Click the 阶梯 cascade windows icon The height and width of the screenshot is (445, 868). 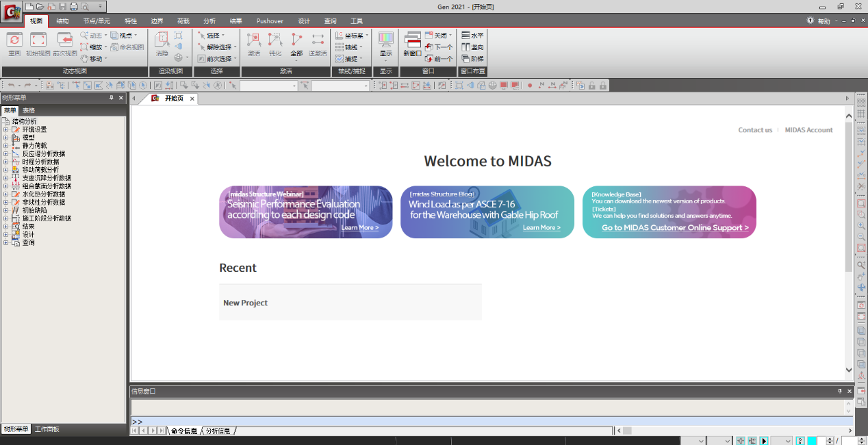pos(472,59)
